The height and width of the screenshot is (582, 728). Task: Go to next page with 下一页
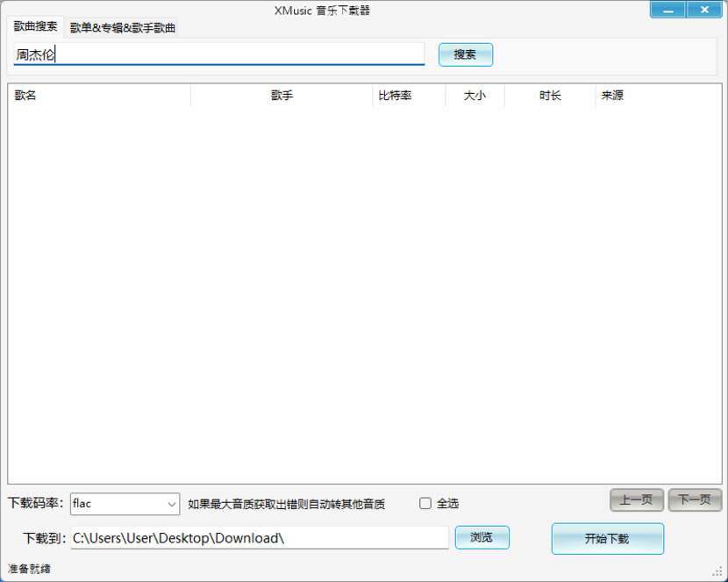pyautogui.click(x=695, y=499)
